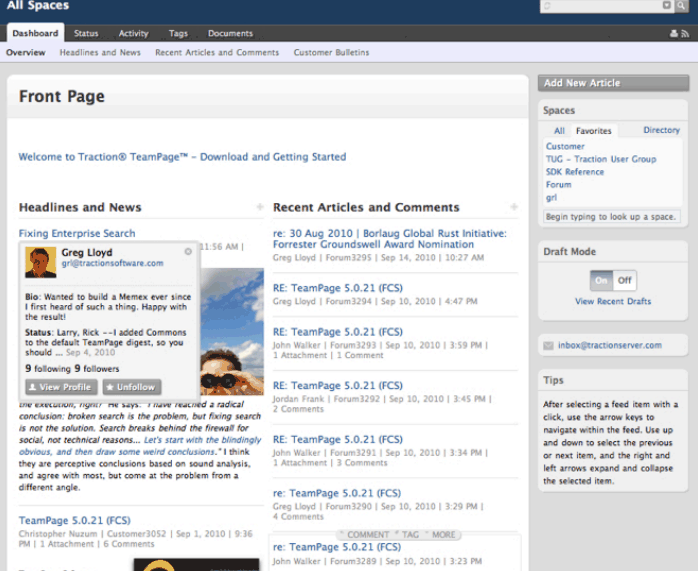Click plus icon next to Headlines and News
This screenshot has width=698, height=571.
[260, 207]
